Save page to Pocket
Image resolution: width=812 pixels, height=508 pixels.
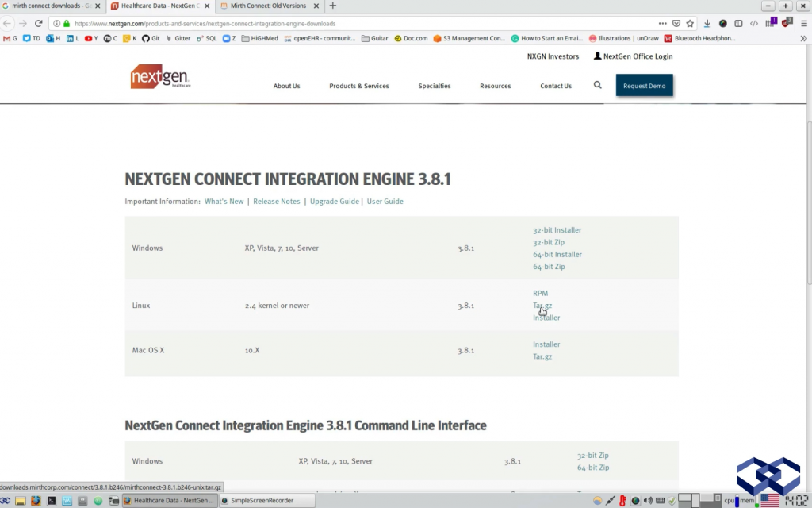(676, 23)
